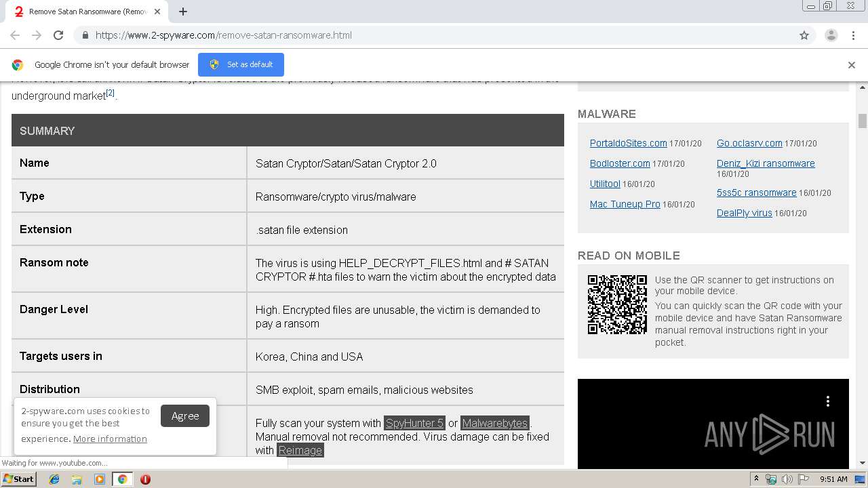Open the media player taskbar icon

coord(100,479)
